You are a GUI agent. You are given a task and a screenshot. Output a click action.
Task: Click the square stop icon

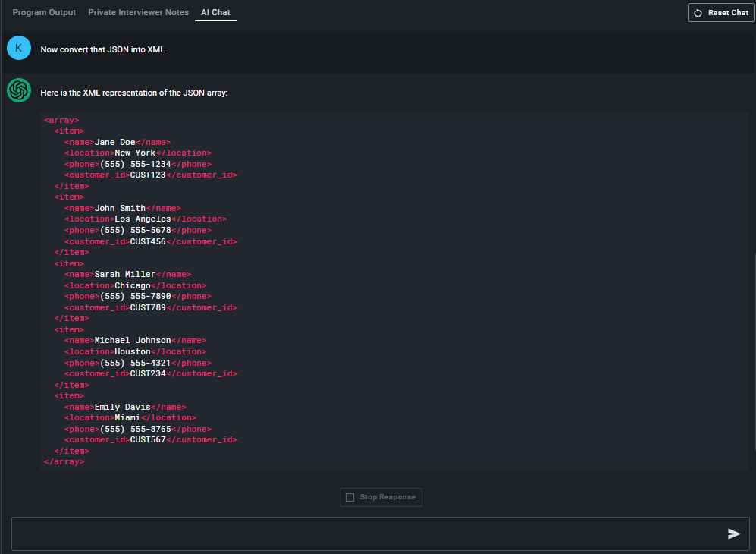coord(350,497)
